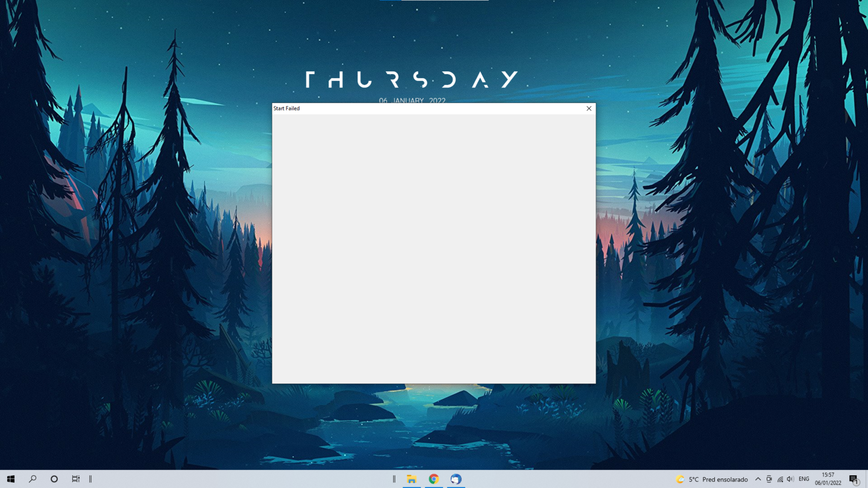Open Task View on taskbar
The image size is (868, 488).
point(76,479)
